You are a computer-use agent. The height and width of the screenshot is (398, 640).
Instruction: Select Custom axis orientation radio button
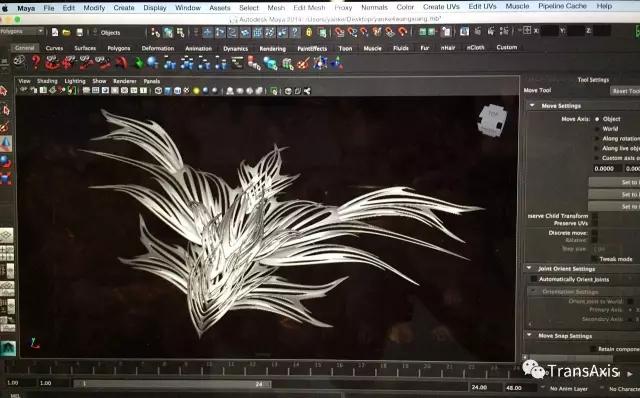point(597,158)
